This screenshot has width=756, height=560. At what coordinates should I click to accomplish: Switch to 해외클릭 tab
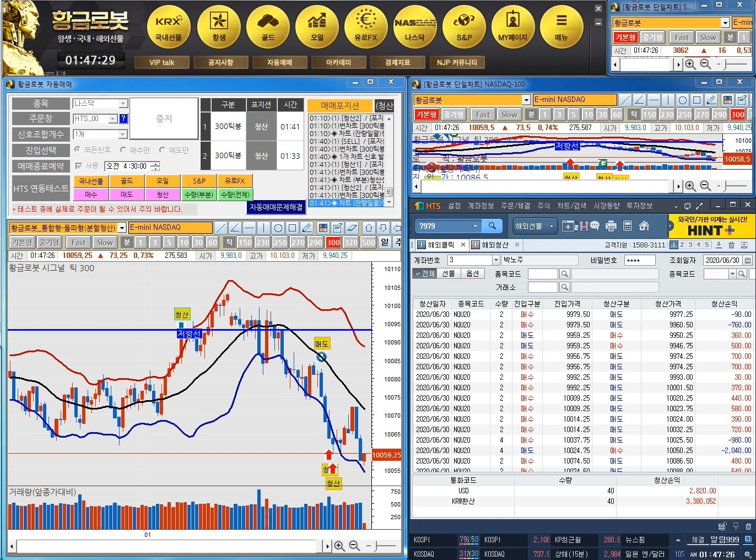tap(441, 245)
